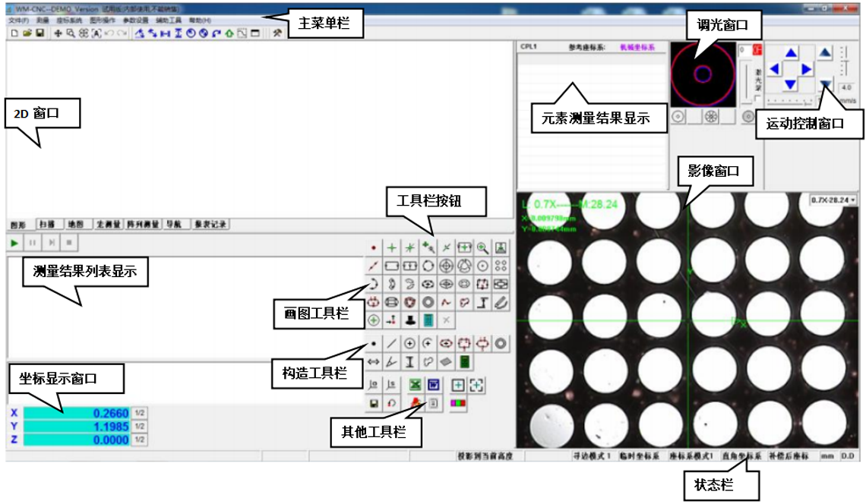Toggle the red light switch button
Viewport: 866px width, 504px height.
click(757, 49)
